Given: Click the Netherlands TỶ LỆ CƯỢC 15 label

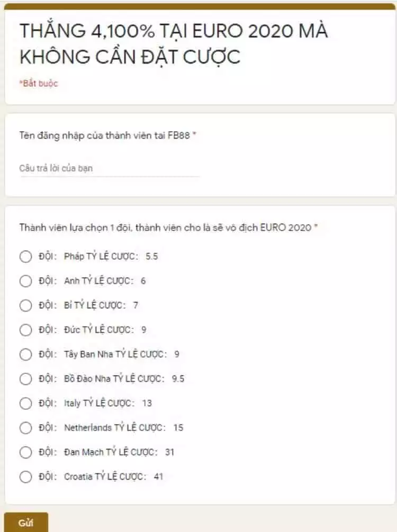Looking at the screenshot, I should [x=111, y=427].
